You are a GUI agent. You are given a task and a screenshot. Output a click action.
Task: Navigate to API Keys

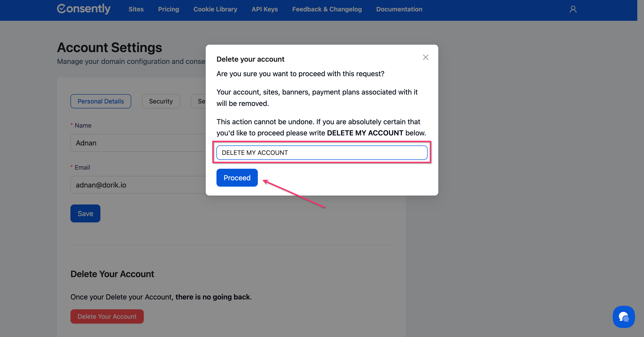click(x=265, y=9)
